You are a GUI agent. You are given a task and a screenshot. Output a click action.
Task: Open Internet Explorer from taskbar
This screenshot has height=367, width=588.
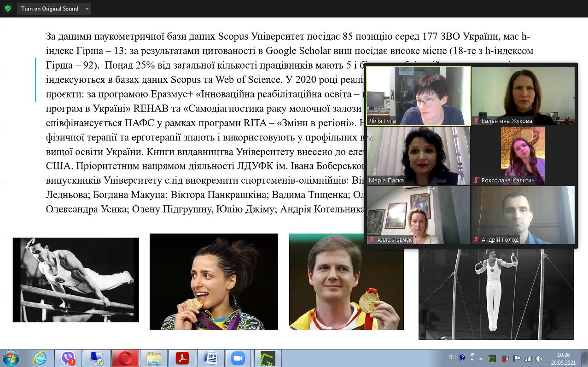tap(40, 358)
